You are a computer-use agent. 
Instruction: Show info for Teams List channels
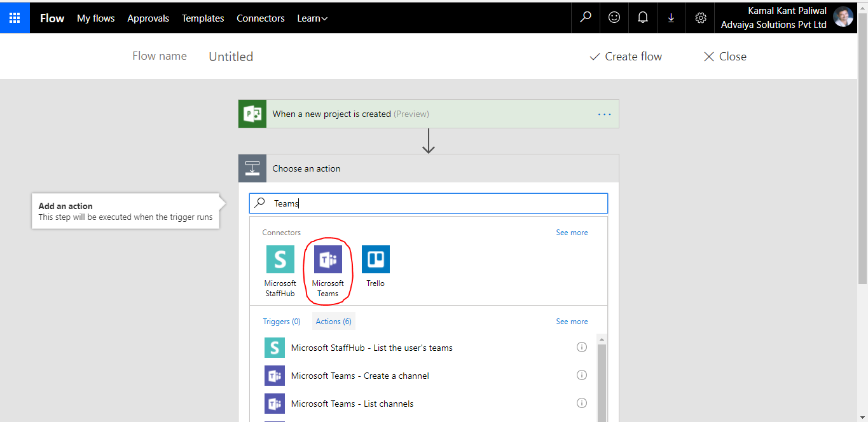[581, 403]
